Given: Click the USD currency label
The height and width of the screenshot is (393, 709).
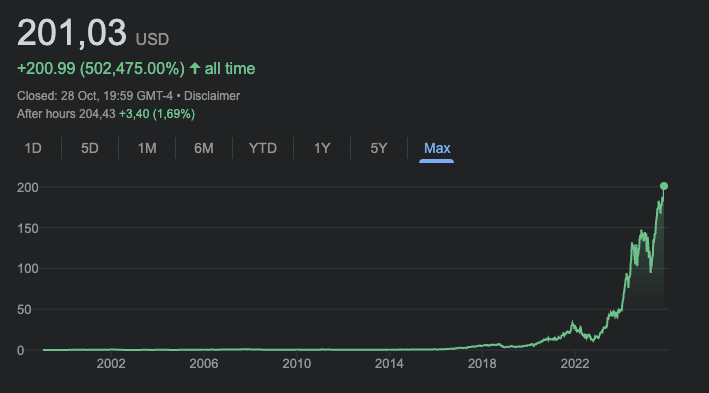Looking at the screenshot, I should (x=152, y=39).
